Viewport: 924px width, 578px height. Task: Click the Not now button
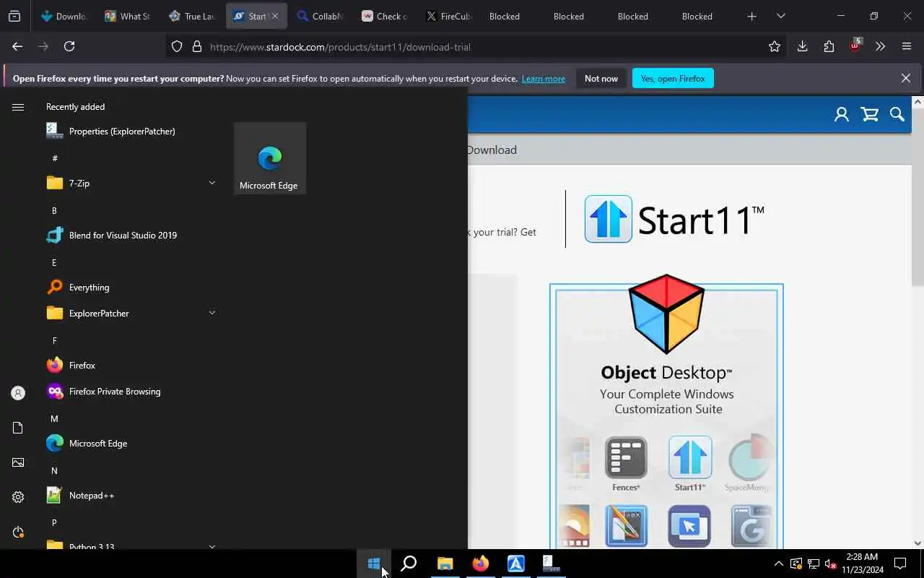click(x=601, y=79)
